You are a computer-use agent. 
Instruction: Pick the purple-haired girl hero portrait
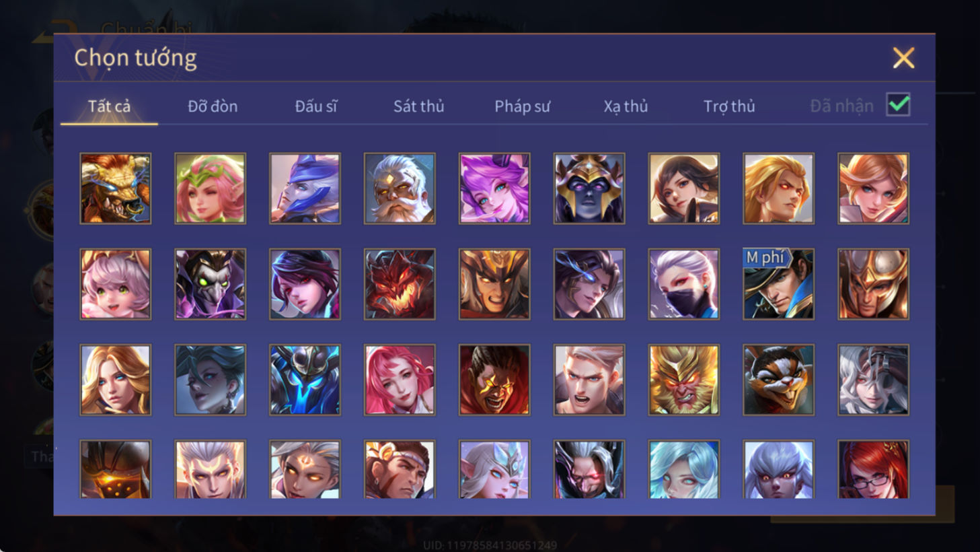pyautogui.click(x=494, y=188)
